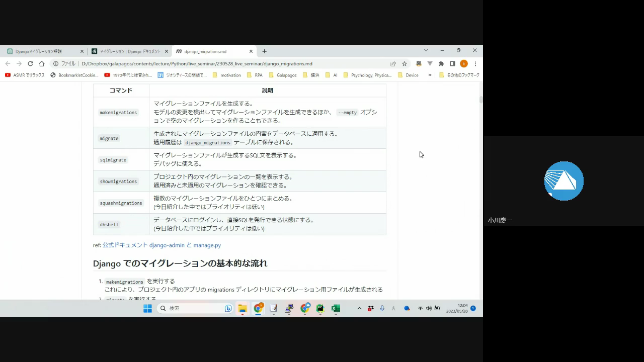Open Excel from the taskbar
This screenshot has height=362, width=644.
pos(336,308)
